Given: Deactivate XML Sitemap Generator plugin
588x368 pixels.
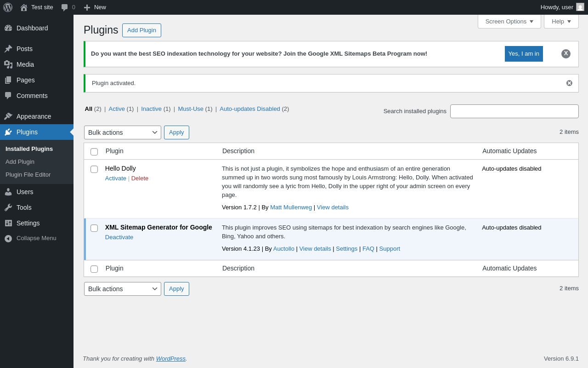Looking at the screenshot, I should (119, 237).
